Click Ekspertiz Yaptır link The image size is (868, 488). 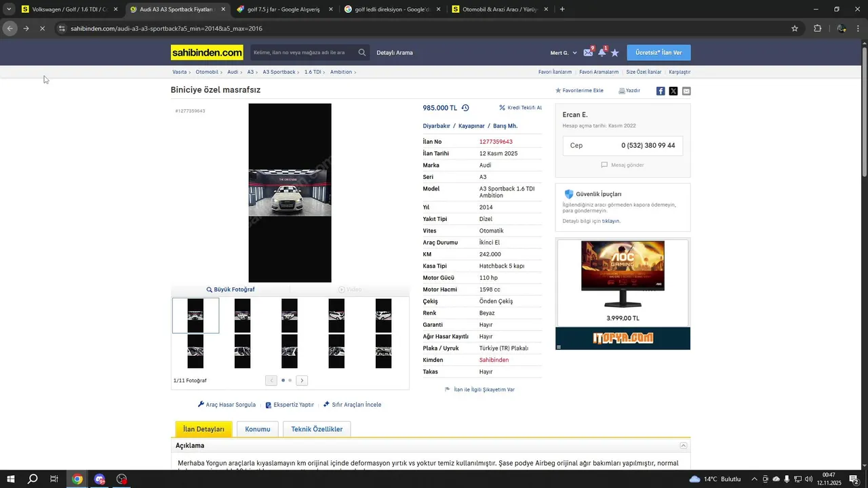[290, 405]
